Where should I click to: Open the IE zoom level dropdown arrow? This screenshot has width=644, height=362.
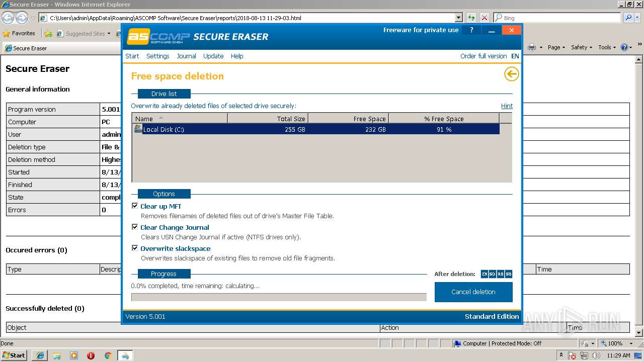(631, 343)
